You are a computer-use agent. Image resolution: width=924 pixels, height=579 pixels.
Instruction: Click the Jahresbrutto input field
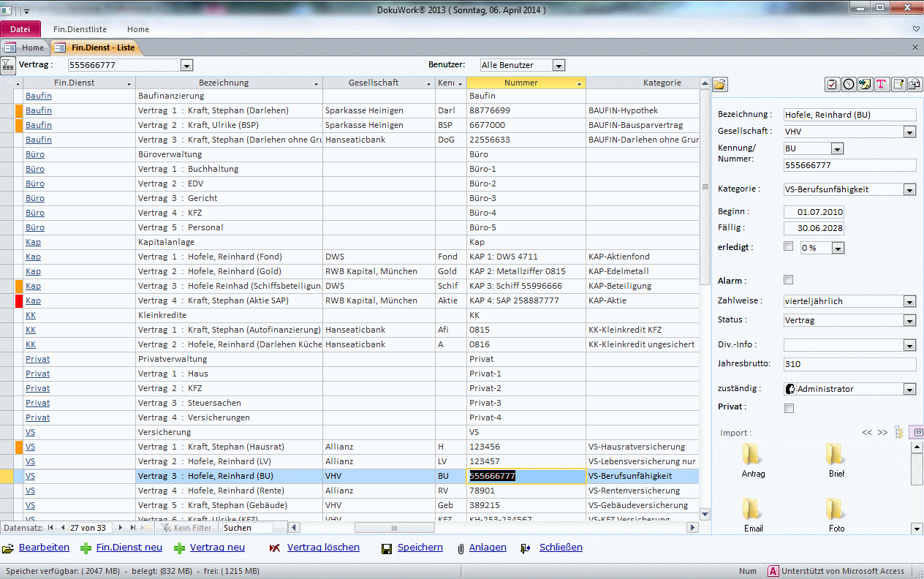(x=849, y=364)
